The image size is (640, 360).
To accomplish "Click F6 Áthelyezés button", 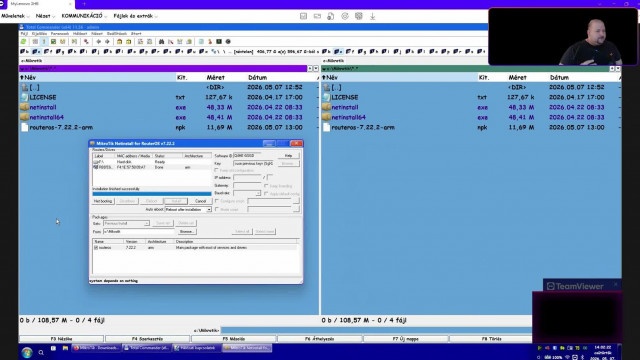I will click(319, 339).
